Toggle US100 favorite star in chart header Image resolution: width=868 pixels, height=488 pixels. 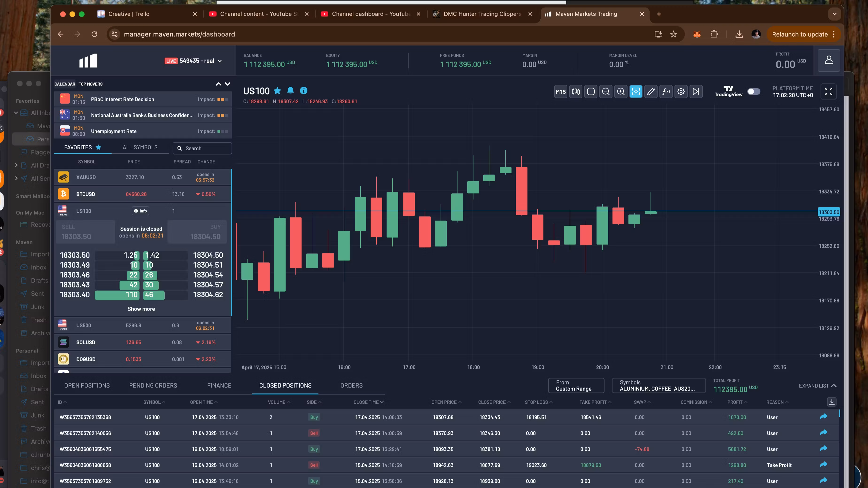pyautogui.click(x=277, y=91)
